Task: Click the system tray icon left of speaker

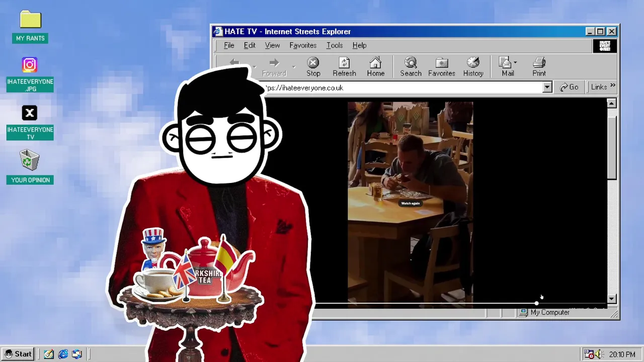Action: [589, 354]
